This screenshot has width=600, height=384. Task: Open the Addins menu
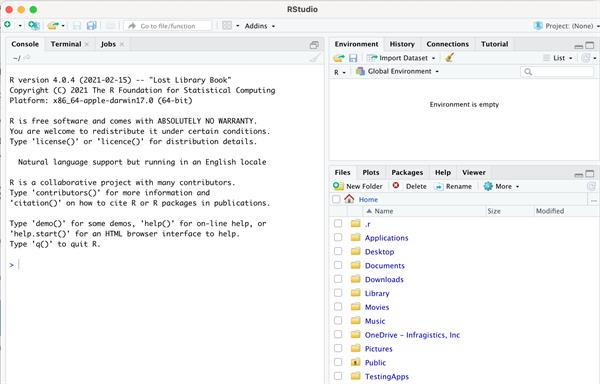259,26
